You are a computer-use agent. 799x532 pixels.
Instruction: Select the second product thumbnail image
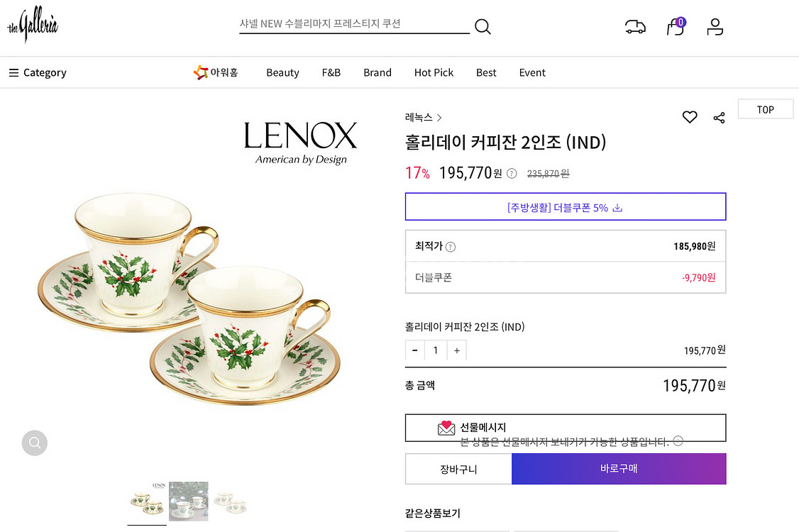(189, 501)
